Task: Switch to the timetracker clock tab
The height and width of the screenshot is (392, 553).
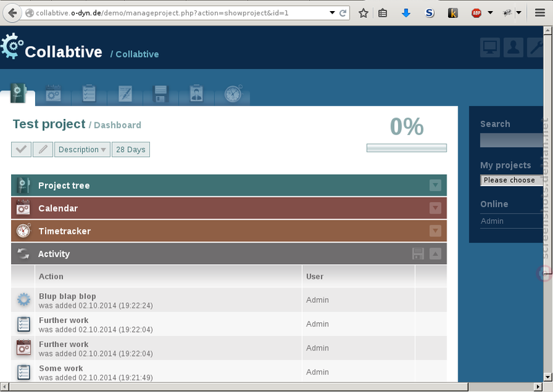Action: [x=233, y=93]
